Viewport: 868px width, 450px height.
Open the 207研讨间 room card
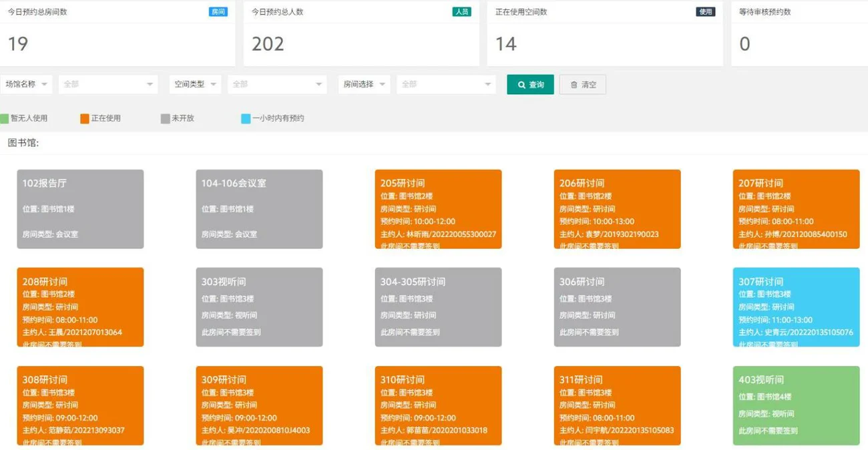(796, 209)
